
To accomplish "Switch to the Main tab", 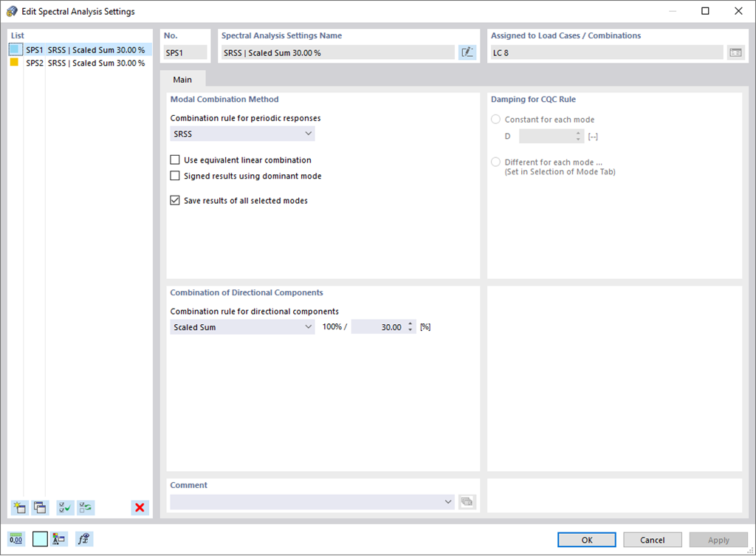I will point(182,78).
